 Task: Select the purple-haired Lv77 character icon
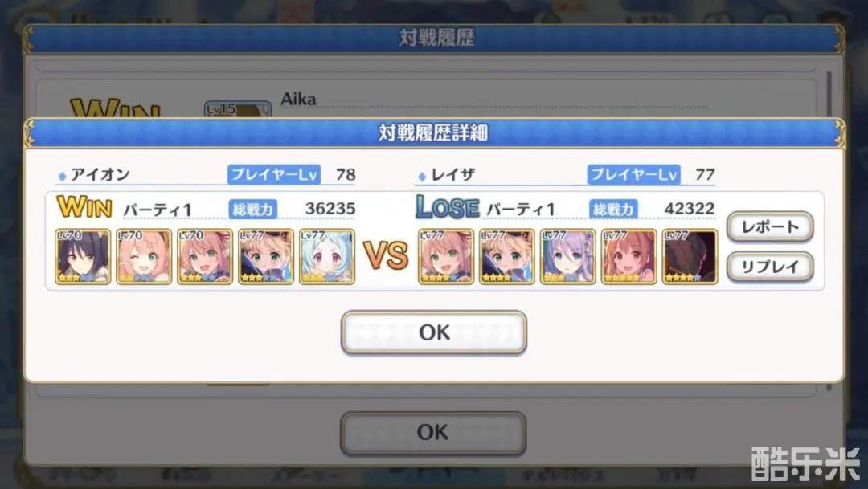point(568,257)
